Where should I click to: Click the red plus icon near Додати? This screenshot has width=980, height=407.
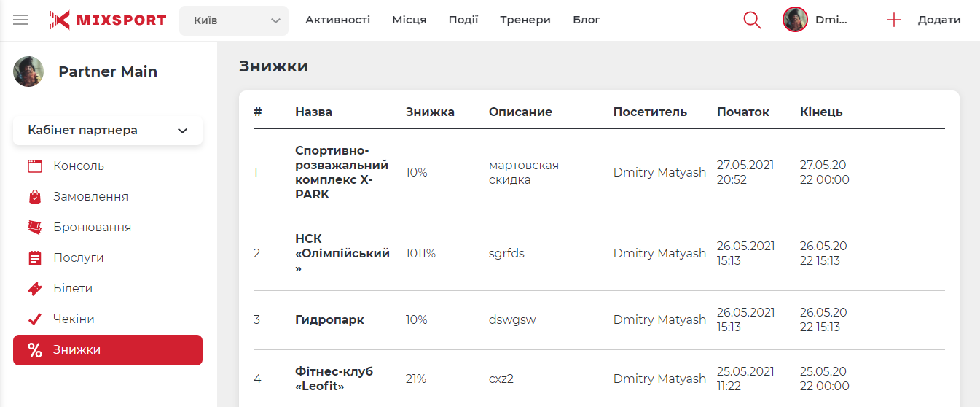(894, 20)
